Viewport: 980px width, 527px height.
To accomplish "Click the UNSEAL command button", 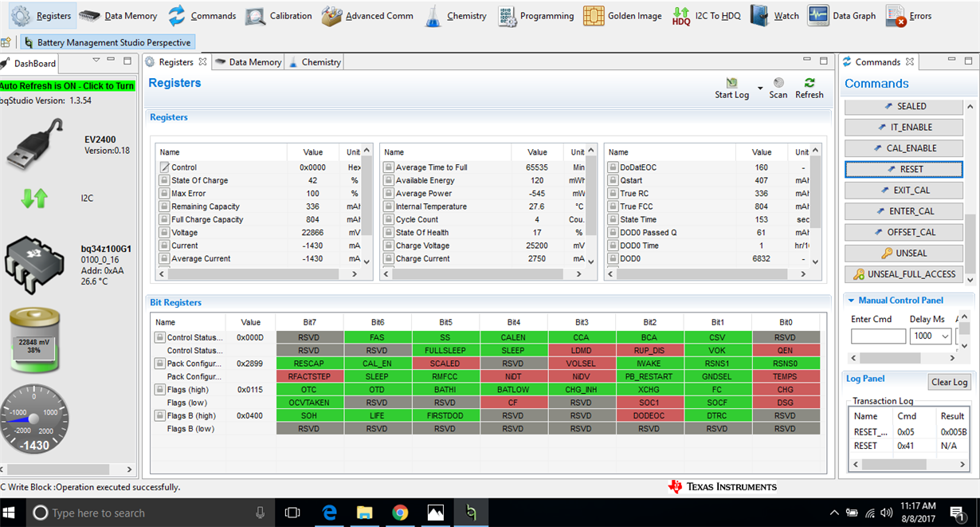I will tap(904, 253).
